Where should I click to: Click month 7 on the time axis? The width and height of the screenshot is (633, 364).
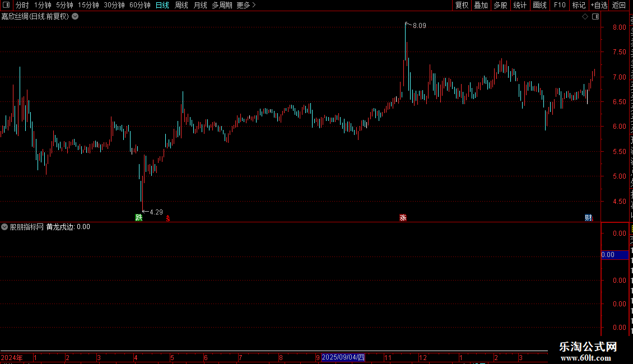click(x=240, y=357)
